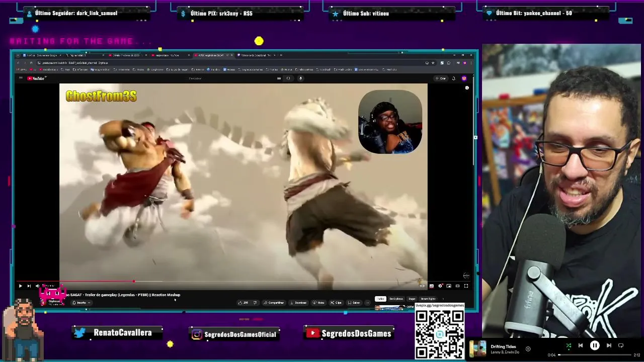Dislike the video with thumbs down
Image resolution: width=644 pixels, height=362 pixels.
255,303
